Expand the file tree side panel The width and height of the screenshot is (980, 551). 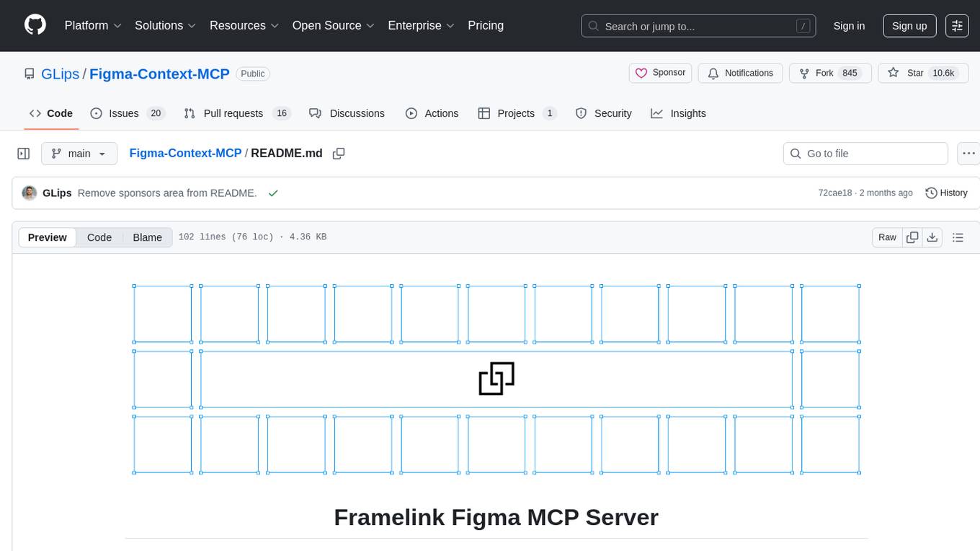pyautogui.click(x=24, y=154)
